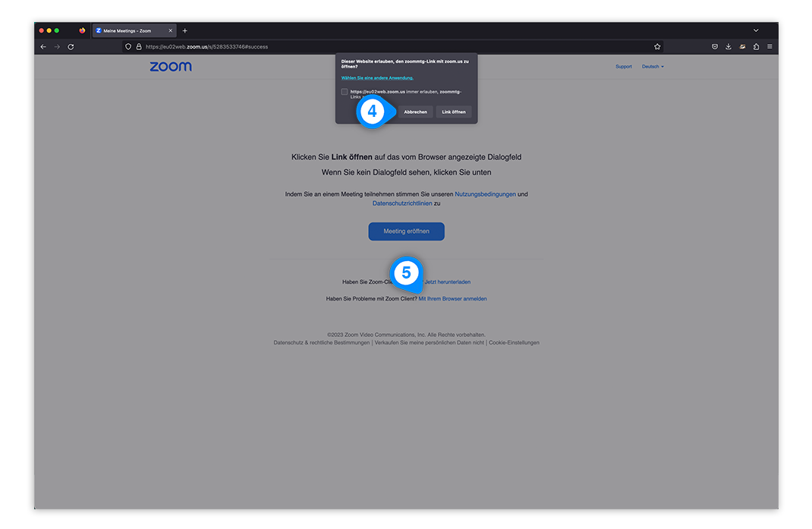Select the Meine Meetings - Zoom tab

click(134, 30)
